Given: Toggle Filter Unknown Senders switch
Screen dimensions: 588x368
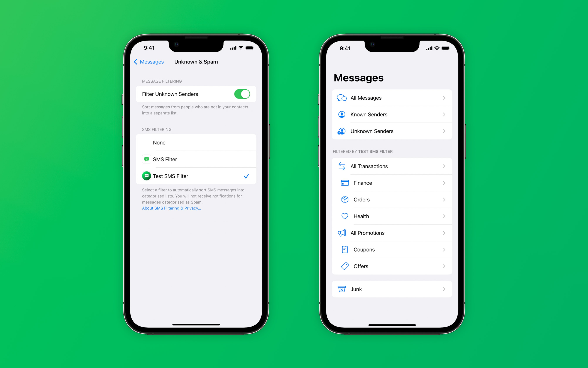Looking at the screenshot, I should pos(241,94).
